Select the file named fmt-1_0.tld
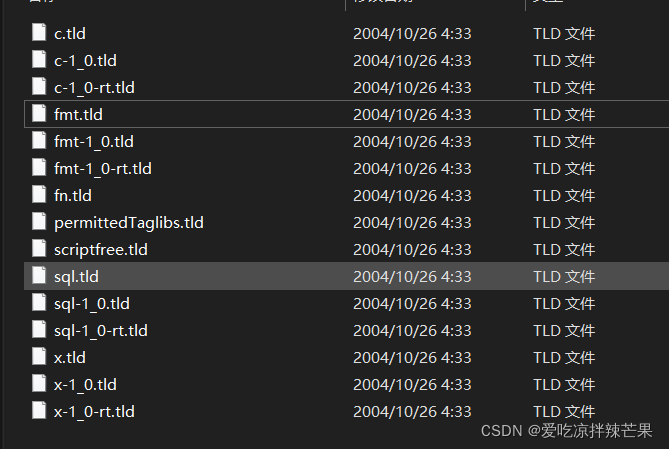The height and width of the screenshot is (449, 669). pos(94,142)
